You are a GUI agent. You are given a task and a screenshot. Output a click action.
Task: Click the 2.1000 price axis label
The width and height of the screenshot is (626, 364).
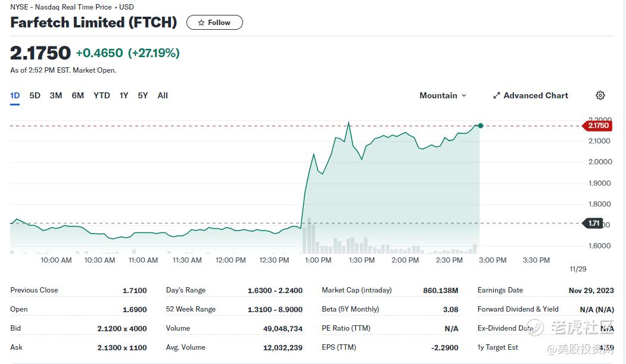click(599, 141)
